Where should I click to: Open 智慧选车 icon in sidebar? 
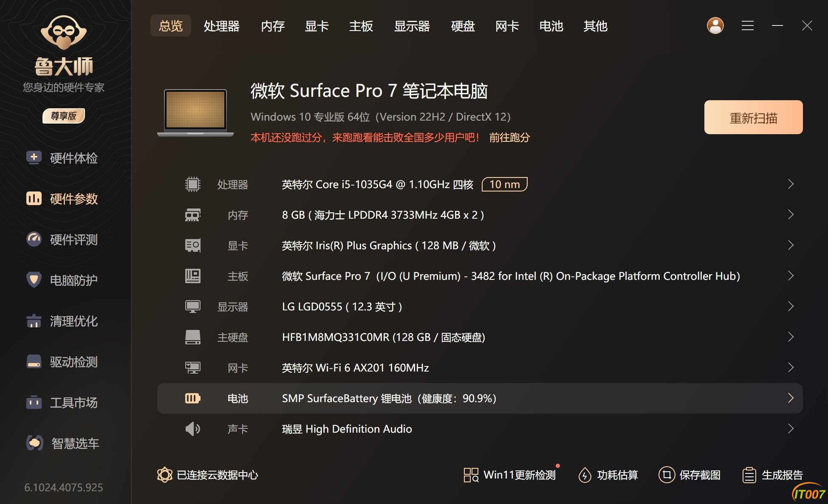pyautogui.click(x=34, y=443)
